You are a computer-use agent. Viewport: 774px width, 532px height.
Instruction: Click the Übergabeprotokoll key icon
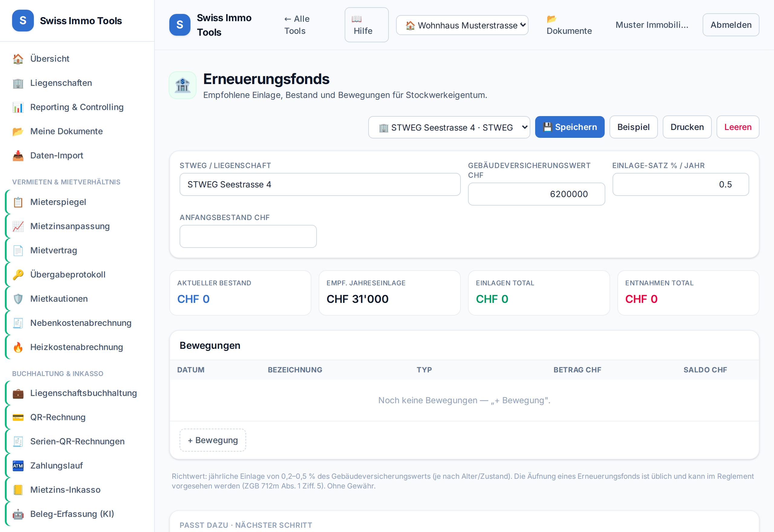(x=18, y=275)
